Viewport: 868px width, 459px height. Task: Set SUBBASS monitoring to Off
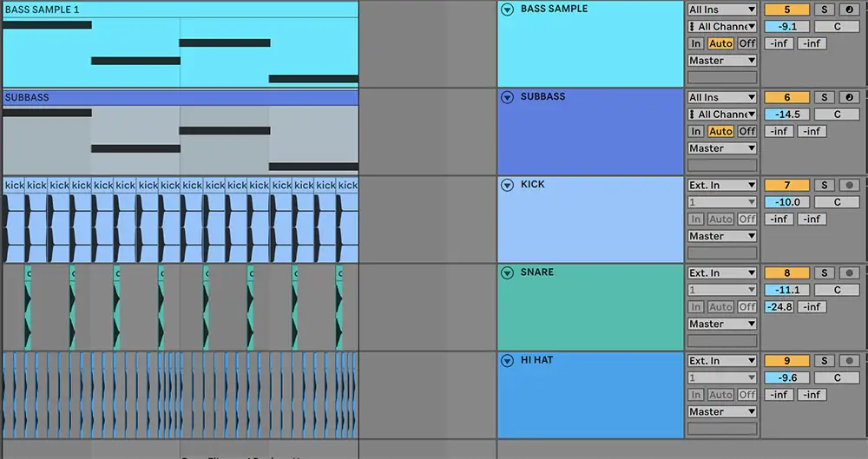point(747,132)
